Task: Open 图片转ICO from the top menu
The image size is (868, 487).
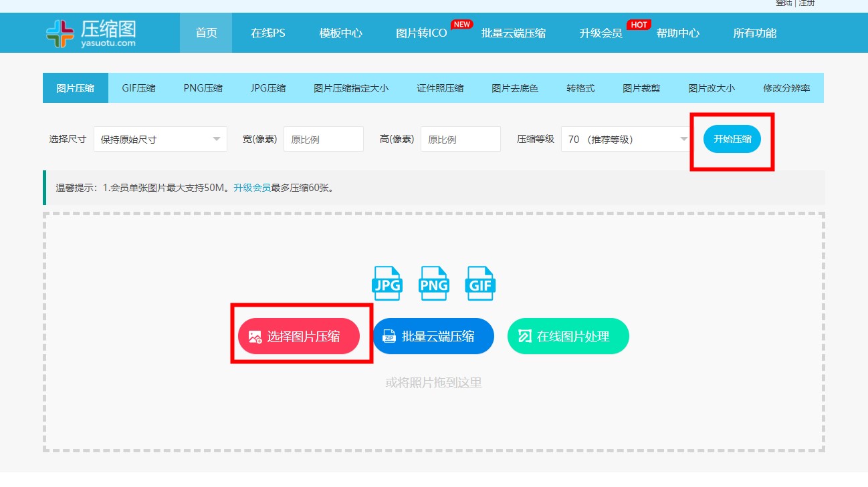Action: coord(421,33)
